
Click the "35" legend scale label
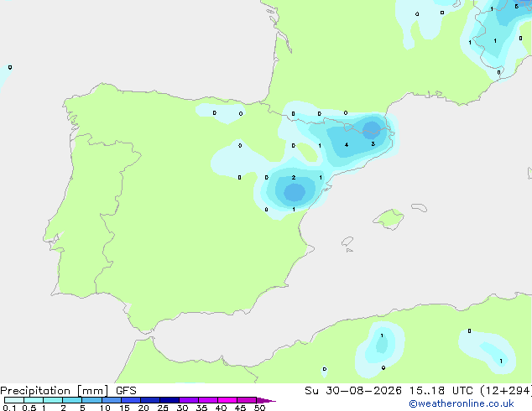pos(201,408)
